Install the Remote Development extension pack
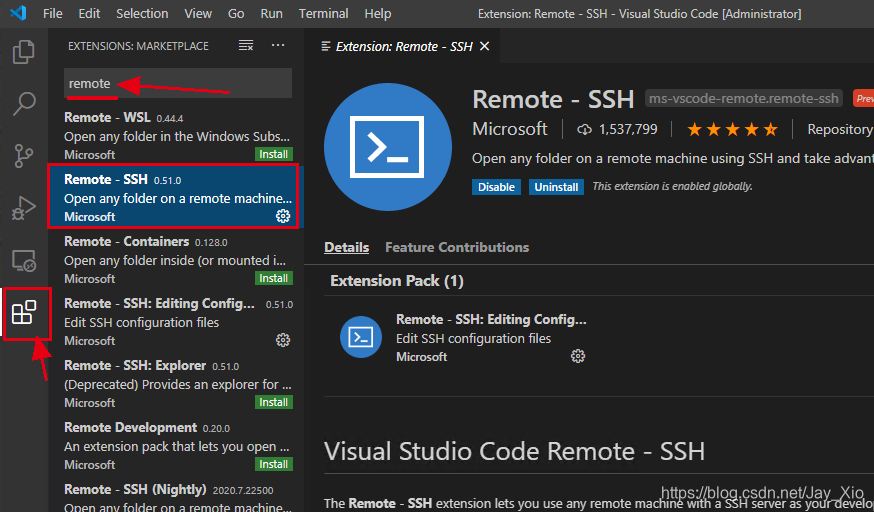 click(x=274, y=464)
